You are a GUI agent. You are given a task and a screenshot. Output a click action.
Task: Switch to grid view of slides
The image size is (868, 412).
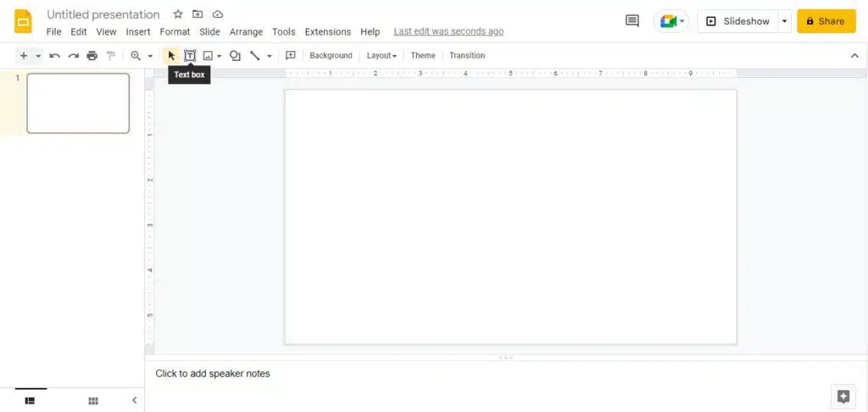(93, 400)
